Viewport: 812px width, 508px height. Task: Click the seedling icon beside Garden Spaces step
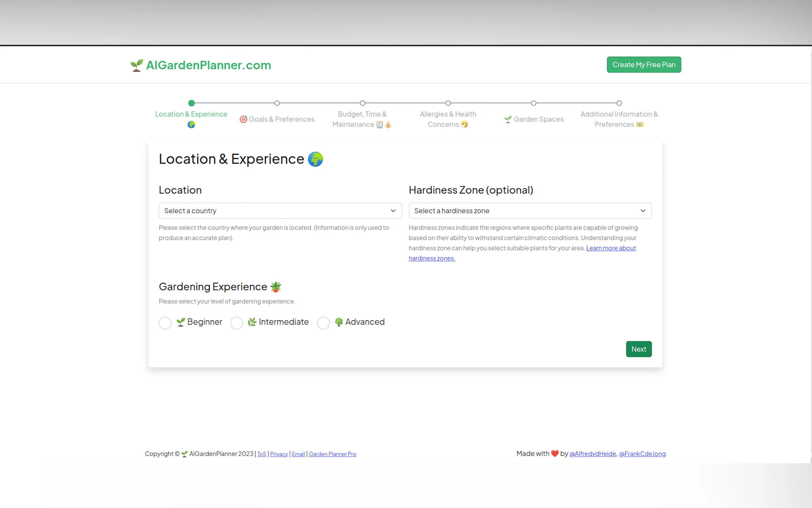pos(508,119)
